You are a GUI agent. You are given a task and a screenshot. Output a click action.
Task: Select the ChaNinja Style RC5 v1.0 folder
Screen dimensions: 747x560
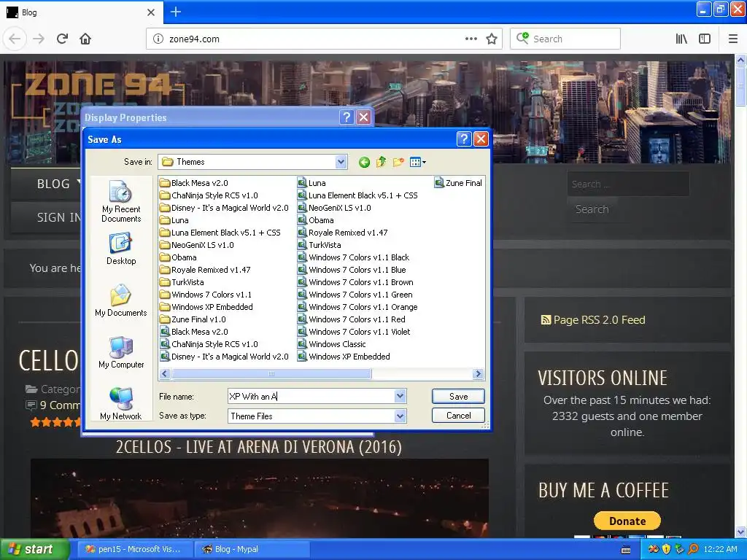[x=209, y=195]
